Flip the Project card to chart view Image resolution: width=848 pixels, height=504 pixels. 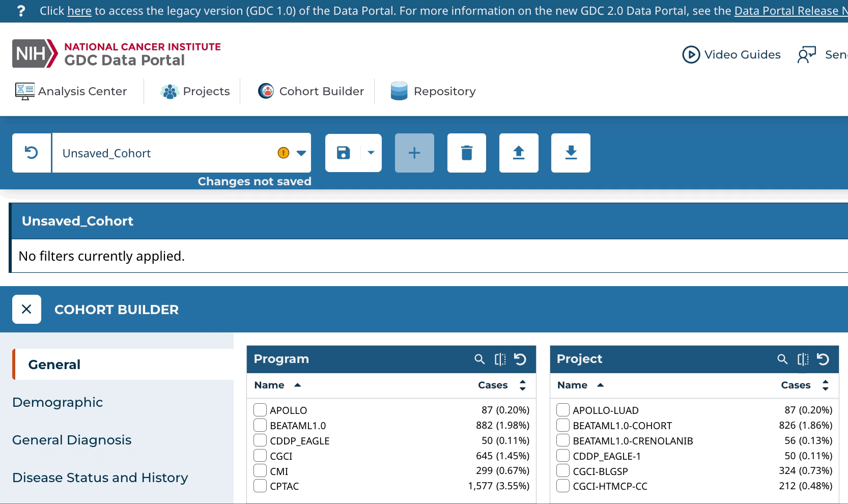point(803,359)
